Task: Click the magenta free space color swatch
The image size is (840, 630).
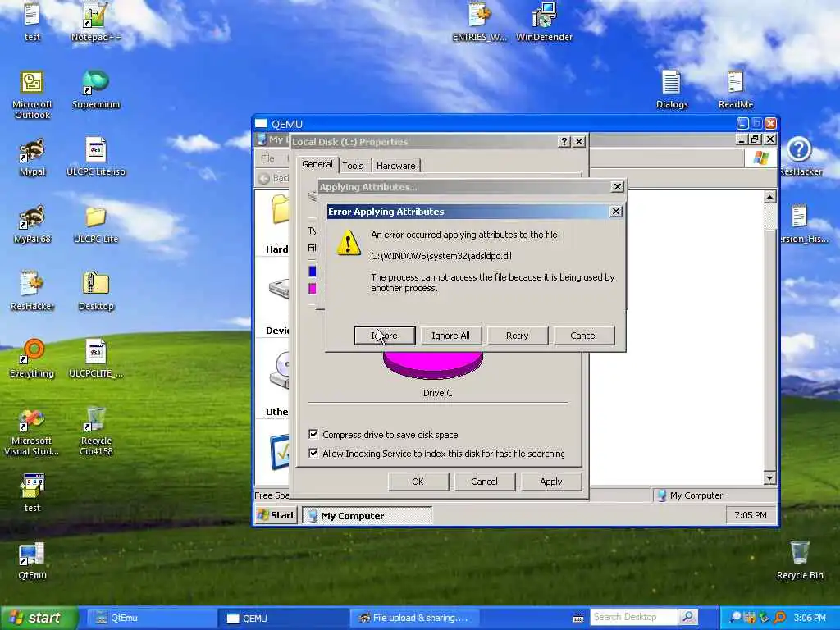Action: [x=313, y=289]
